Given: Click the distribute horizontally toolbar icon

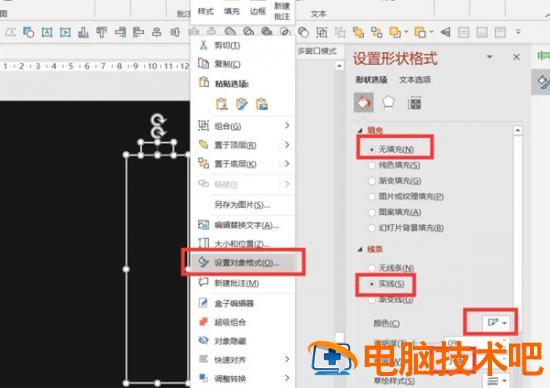Looking at the screenshot, I should [175, 32].
